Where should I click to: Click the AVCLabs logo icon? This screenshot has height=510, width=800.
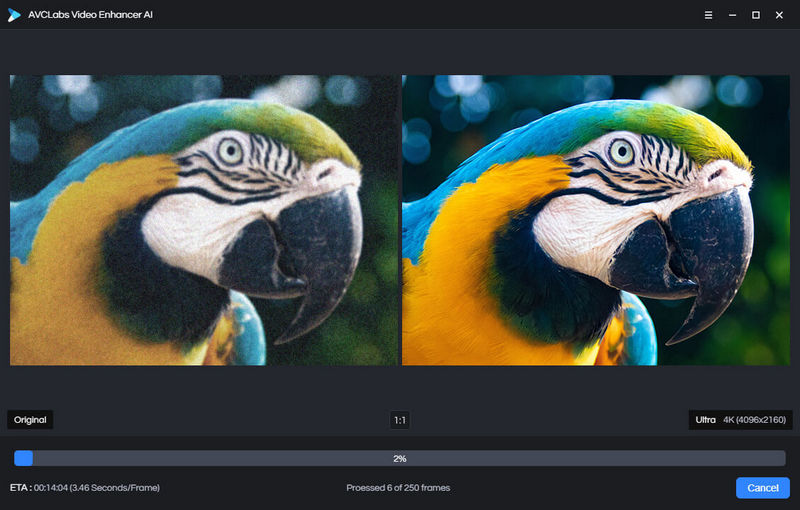tap(14, 15)
